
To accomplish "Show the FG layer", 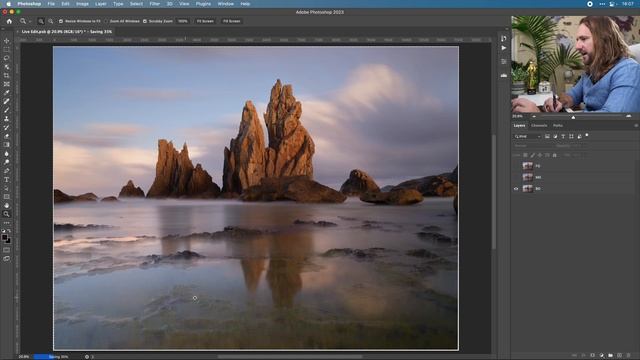I will 516,166.
